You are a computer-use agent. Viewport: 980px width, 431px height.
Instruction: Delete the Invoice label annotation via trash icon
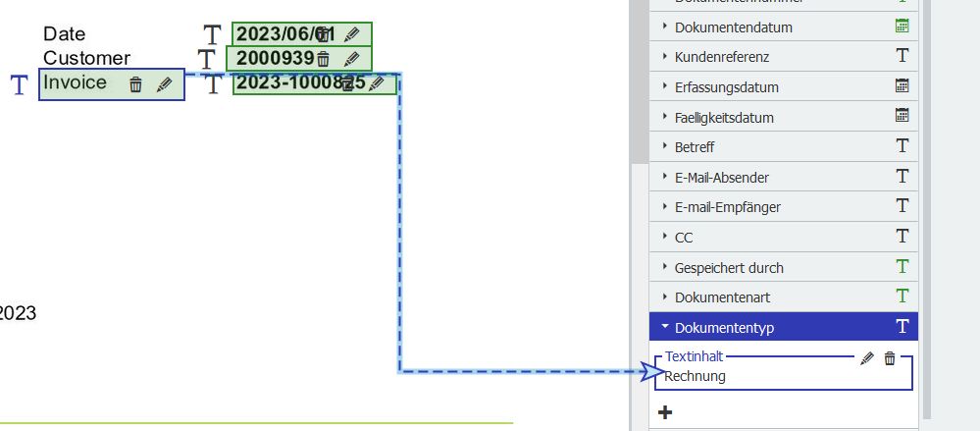(x=136, y=85)
